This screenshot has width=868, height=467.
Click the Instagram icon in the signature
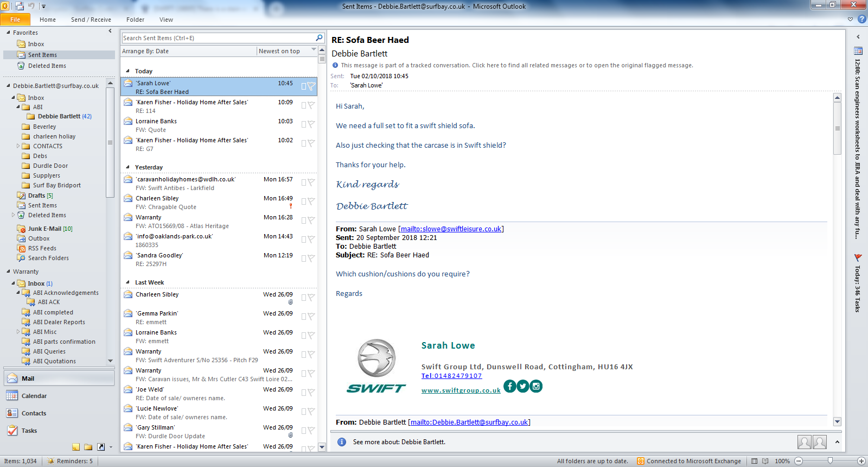click(536, 386)
